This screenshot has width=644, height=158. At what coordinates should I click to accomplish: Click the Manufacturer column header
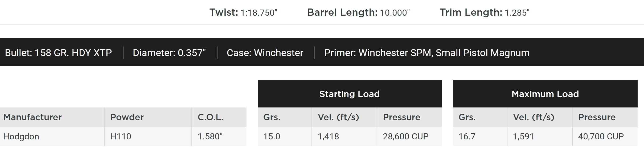coord(32,117)
